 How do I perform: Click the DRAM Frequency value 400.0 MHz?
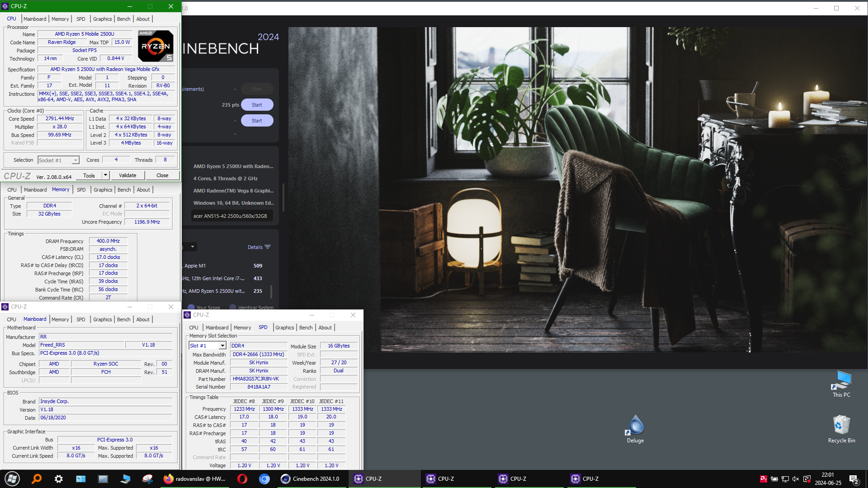pyautogui.click(x=108, y=241)
